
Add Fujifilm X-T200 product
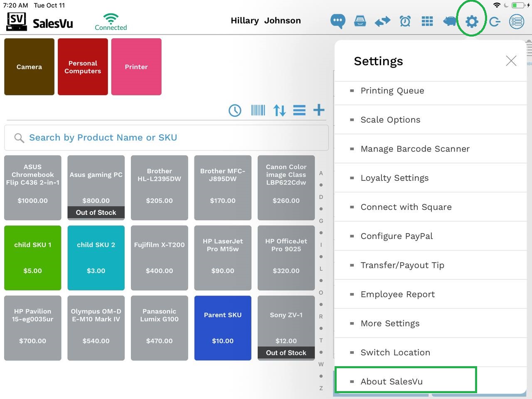160,258
